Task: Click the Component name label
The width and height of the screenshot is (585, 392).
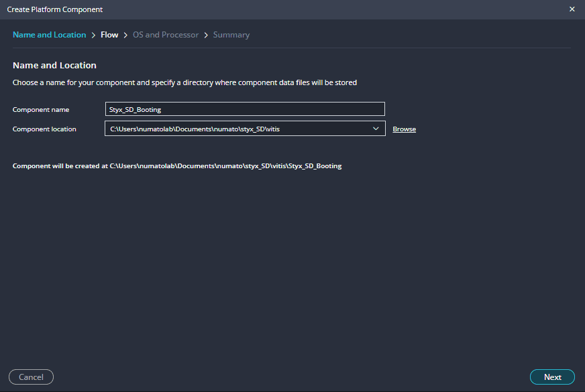Action: pos(41,109)
